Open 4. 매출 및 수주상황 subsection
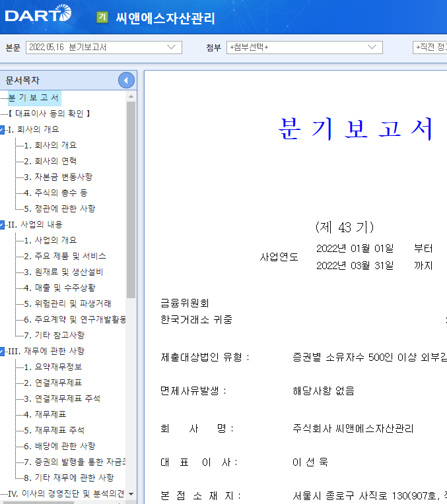This screenshot has height=504, width=447. coord(60,288)
